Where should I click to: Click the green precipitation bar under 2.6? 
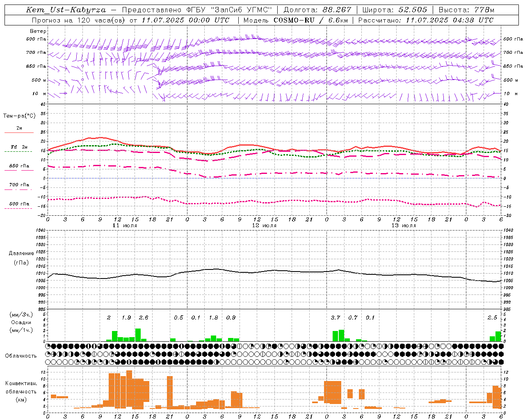click(138, 335)
